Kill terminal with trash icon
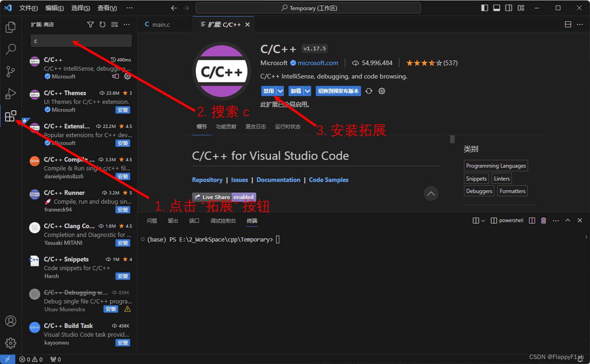The image size is (590, 364). pos(544,220)
